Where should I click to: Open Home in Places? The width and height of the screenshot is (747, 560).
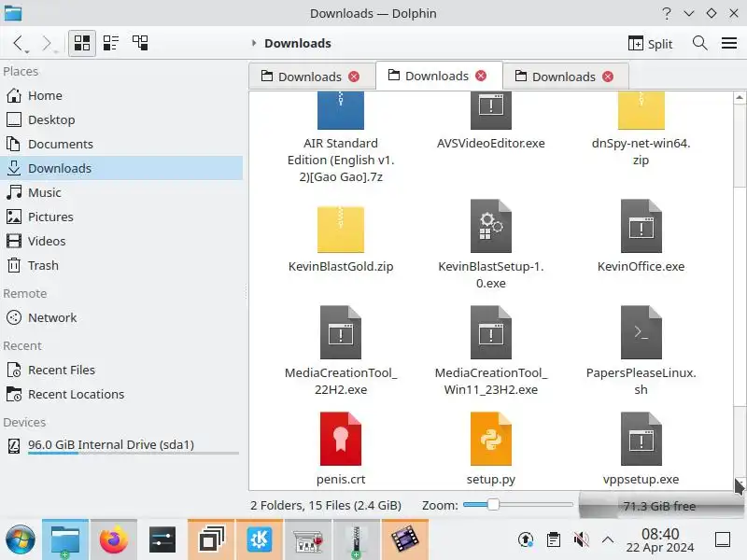(x=121, y=96)
